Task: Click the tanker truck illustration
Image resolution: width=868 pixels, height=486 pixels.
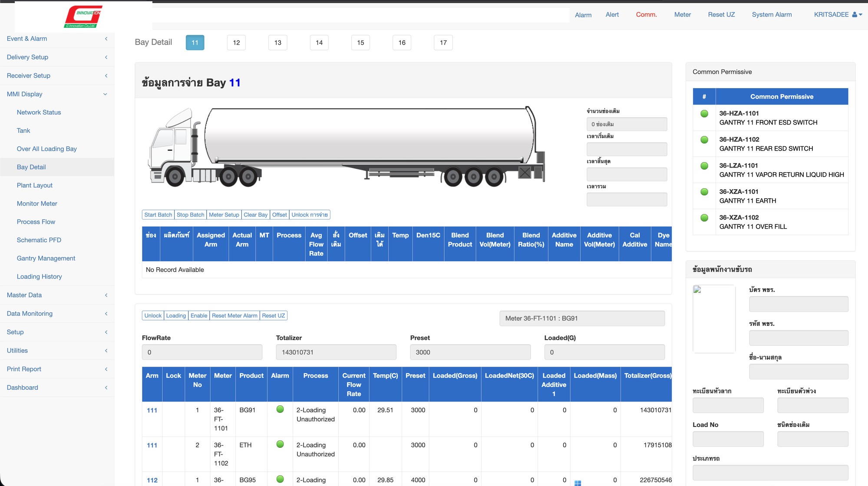Action: coord(347,147)
